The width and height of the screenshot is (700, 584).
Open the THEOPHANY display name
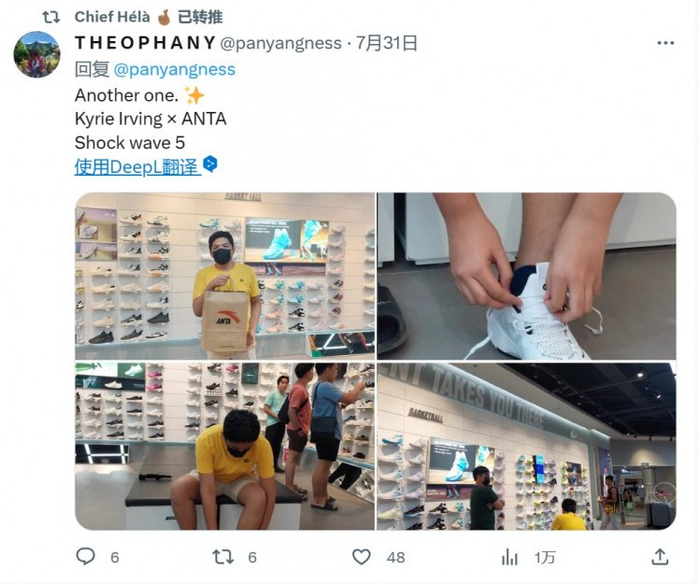(x=146, y=43)
